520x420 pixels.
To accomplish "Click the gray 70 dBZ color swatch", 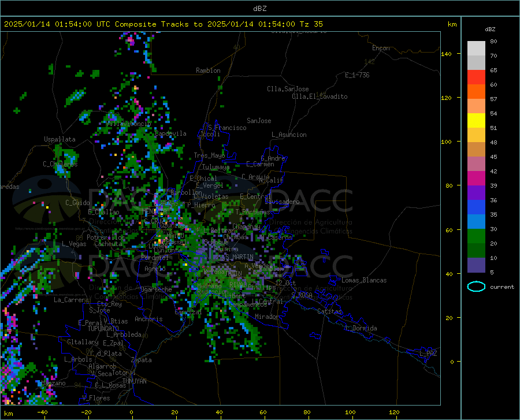I will pos(476,62).
